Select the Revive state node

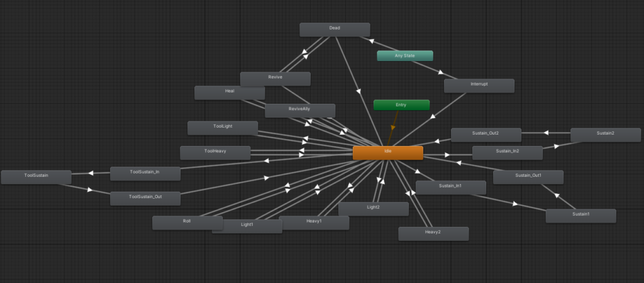pos(275,79)
